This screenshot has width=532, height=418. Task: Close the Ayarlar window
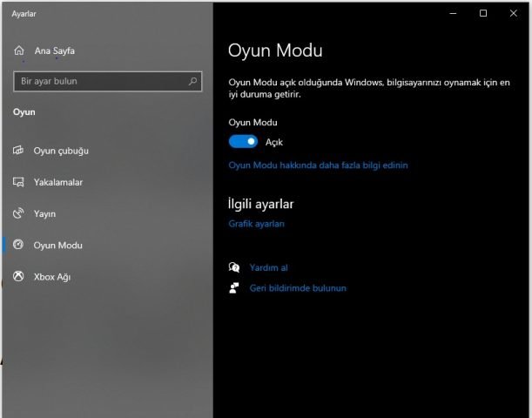tap(514, 13)
